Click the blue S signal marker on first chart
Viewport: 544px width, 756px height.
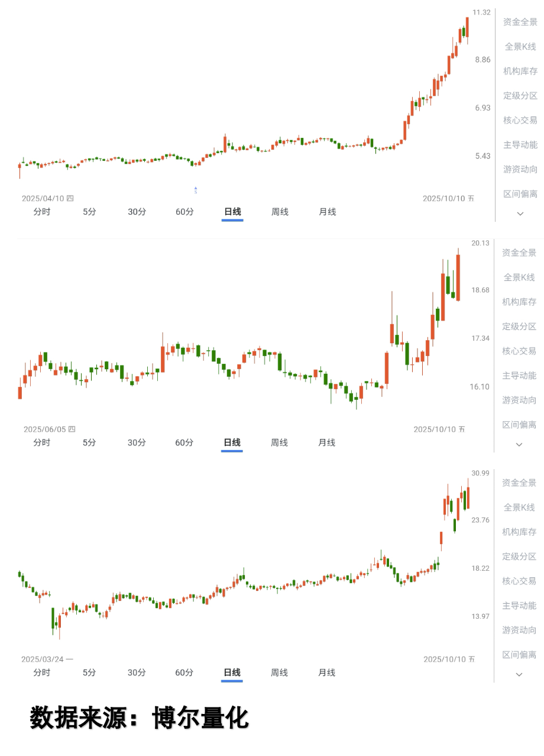click(x=195, y=188)
